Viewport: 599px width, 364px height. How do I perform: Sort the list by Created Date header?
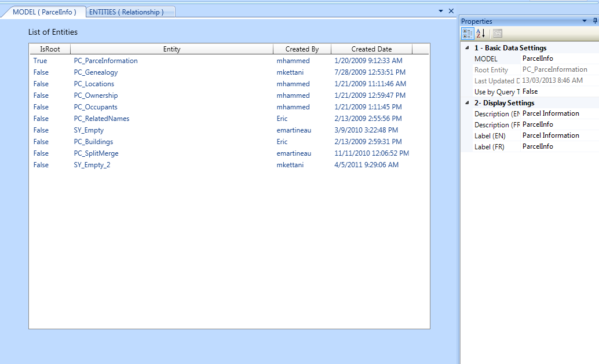coord(371,49)
